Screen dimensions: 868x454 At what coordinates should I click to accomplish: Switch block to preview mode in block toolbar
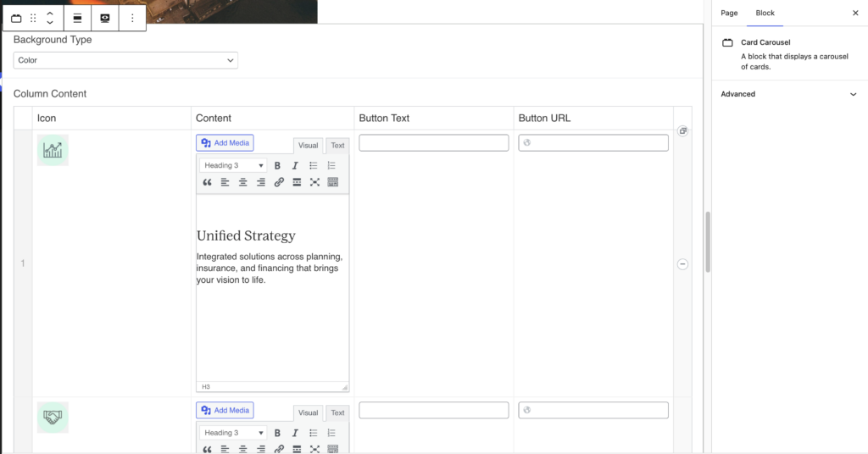click(x=105, y=18)
